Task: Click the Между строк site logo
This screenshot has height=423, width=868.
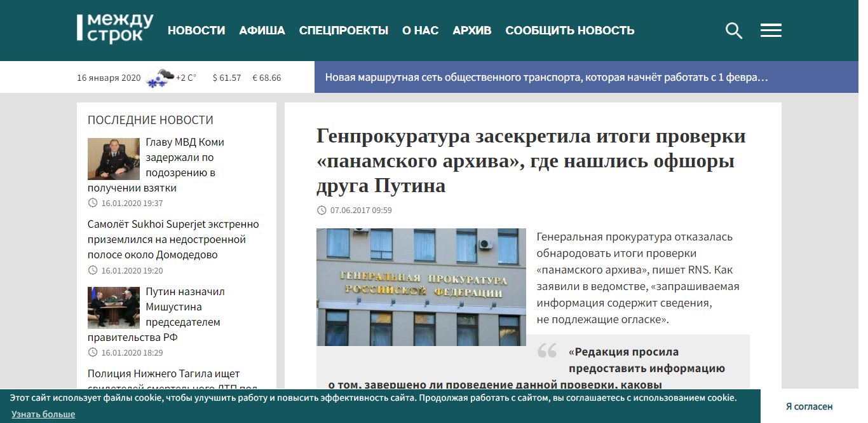Action: click(115, 29)
